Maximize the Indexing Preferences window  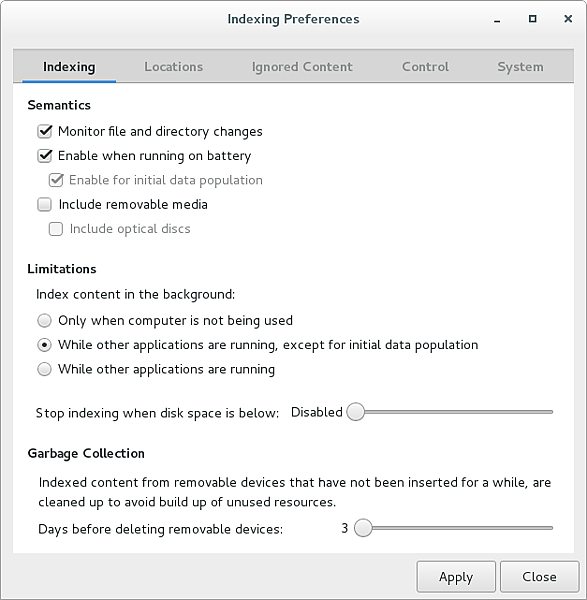pyautogui.click(x=532, y=18)
